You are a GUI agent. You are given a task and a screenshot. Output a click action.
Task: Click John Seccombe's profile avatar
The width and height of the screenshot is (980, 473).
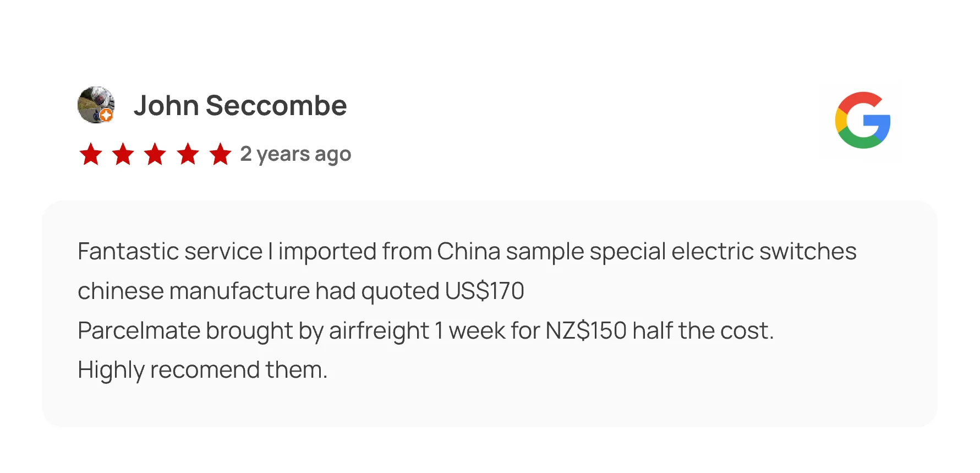(x=96, y=104)
